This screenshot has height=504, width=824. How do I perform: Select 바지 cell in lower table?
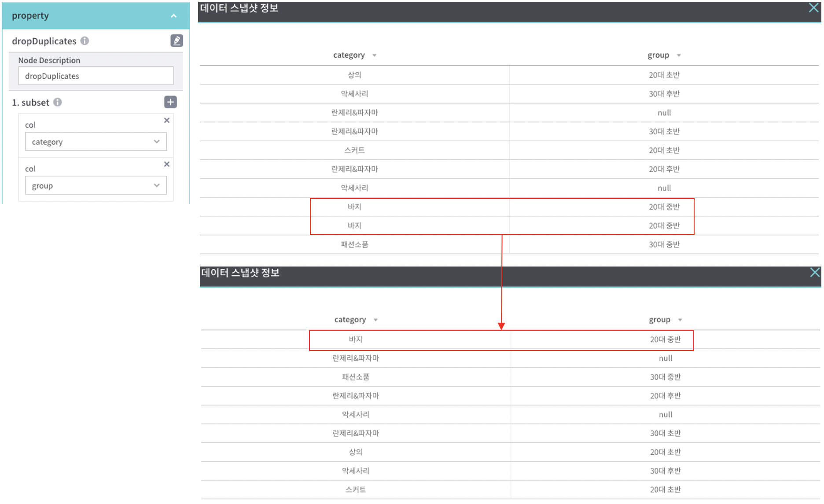pyautogui.click(x=356, y=340)
